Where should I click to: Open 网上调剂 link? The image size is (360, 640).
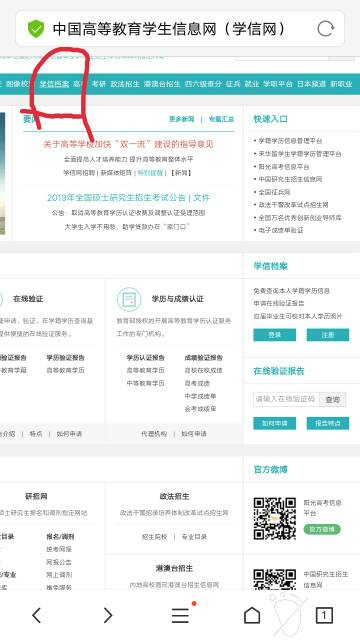click(x=59, y=575)
